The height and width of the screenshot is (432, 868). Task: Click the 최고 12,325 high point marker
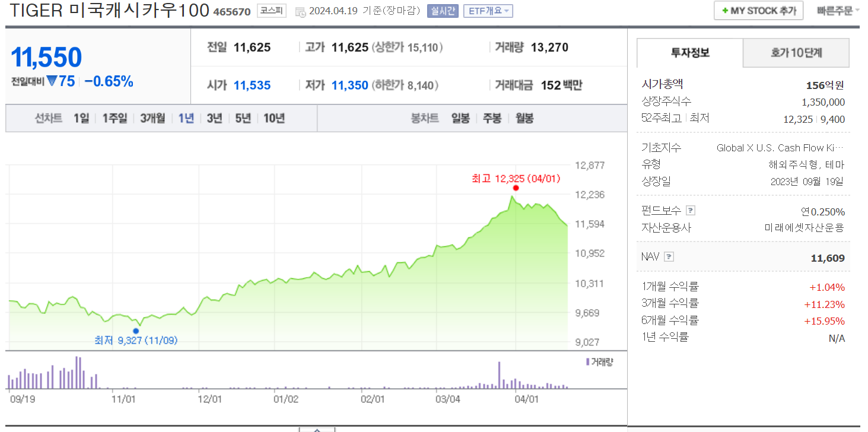(x=515, y=188)
